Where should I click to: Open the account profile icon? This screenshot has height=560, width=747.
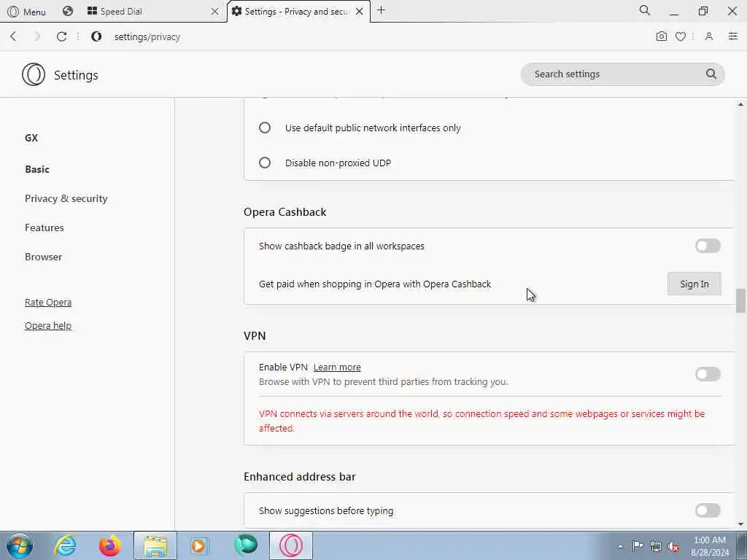point(709,36)
